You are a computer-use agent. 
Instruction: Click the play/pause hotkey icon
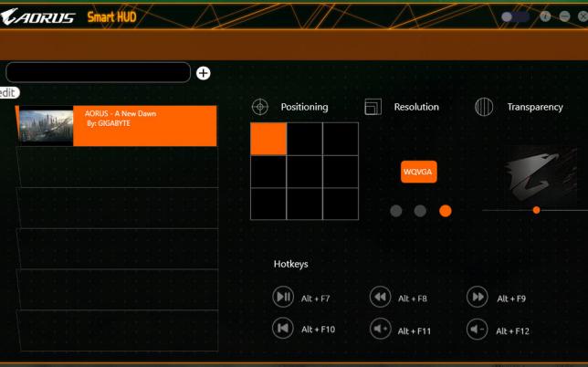click(283, 297)
